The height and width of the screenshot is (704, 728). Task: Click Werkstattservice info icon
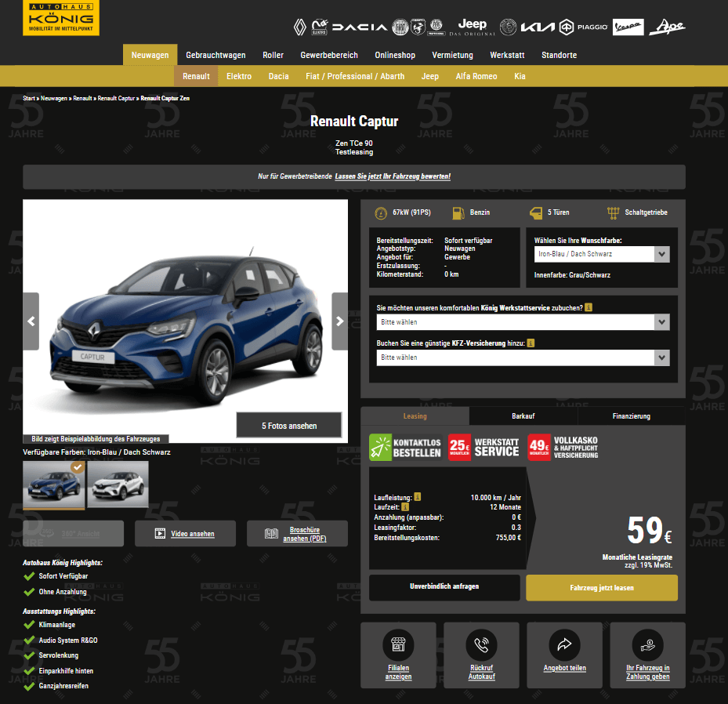coord(589,307)
